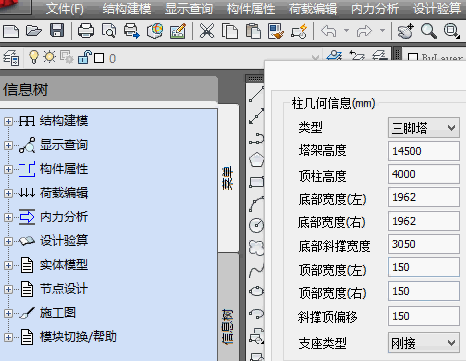The image size is (466, 361).
Task: Select the Line drawing tool
Action: click(x=256, y=94)
